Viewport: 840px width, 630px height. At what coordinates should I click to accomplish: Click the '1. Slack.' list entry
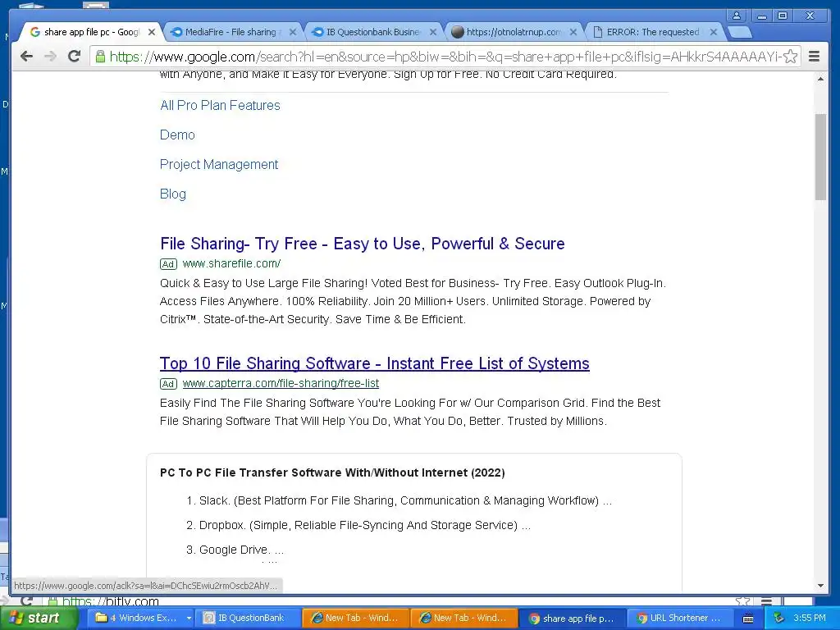pyautogui.click(x=399, y=500)
